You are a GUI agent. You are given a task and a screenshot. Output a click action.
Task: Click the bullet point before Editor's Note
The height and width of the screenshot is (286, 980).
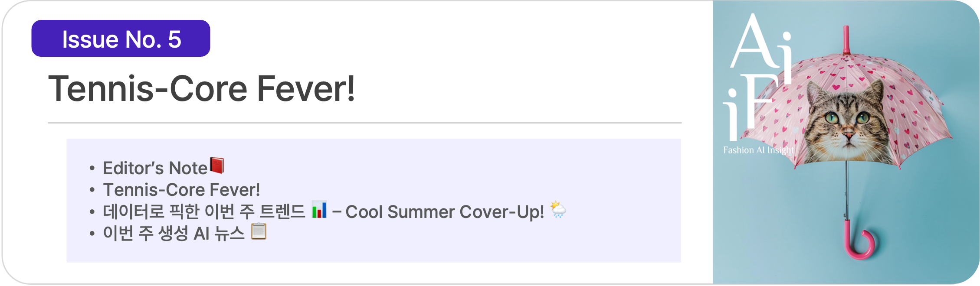pyautogui.click(x=92, y=169)
